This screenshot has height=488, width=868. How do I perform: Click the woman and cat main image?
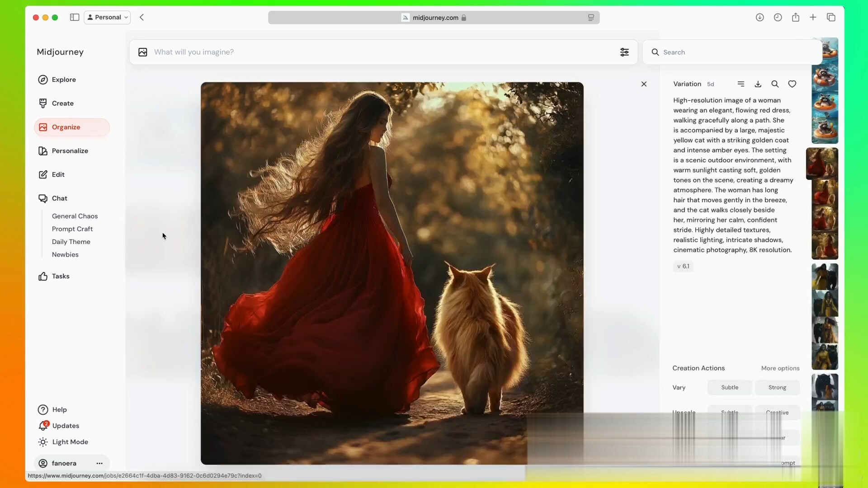tap(392, 273)
